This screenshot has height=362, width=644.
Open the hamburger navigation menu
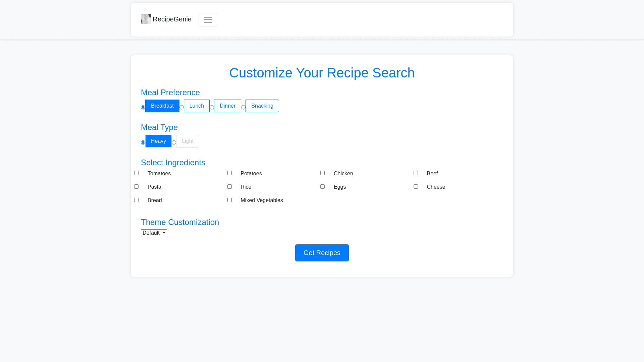tap(208, 20)
